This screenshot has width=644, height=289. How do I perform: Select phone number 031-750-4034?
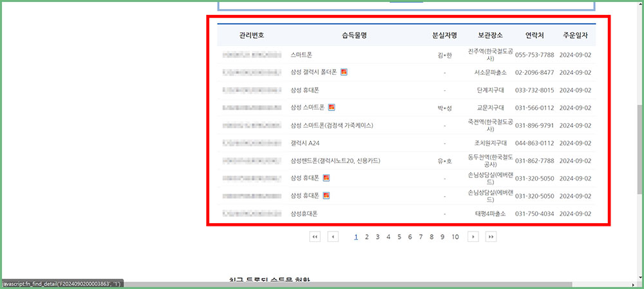coord(535,214)
